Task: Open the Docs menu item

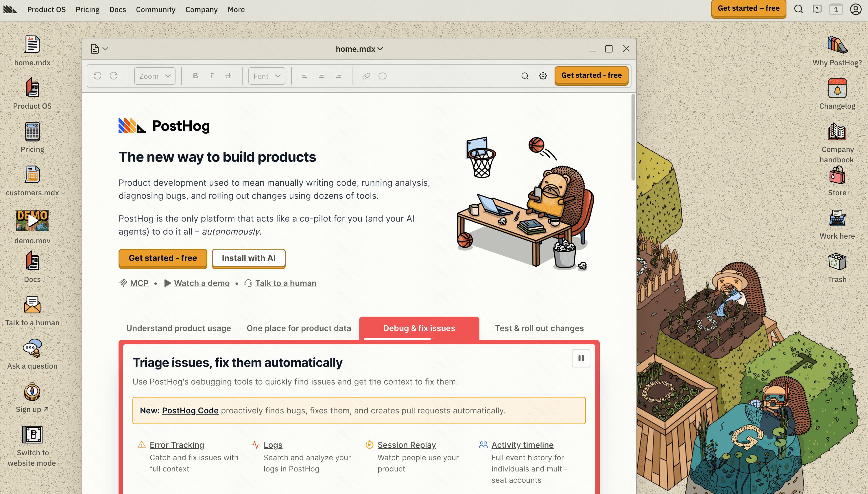Action: point(117,10)
